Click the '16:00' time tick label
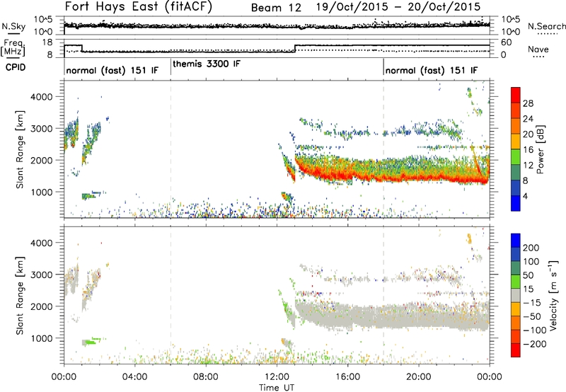 [x=347, y=377]
